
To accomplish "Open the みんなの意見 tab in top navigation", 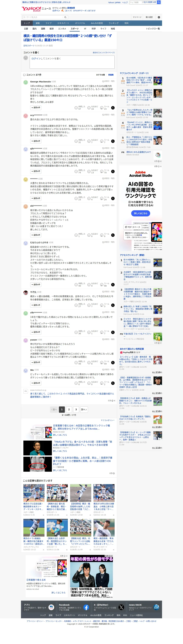I will 97,23.
